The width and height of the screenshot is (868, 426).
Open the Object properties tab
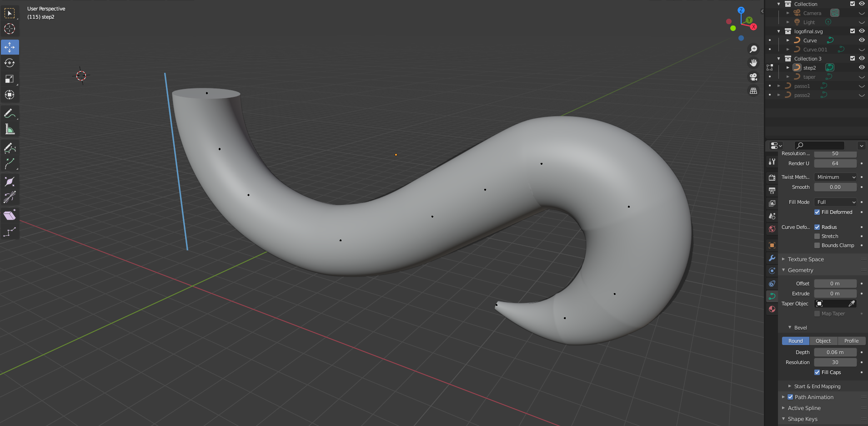click(772, 245)
